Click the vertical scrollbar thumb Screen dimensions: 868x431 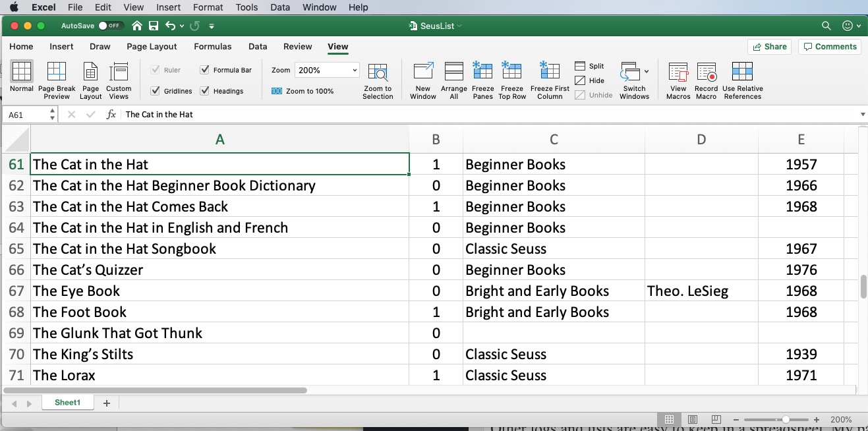point(863,287)
